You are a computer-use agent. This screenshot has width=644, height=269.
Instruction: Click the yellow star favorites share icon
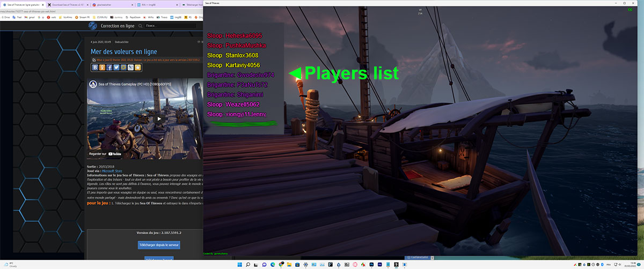point(138,68)
